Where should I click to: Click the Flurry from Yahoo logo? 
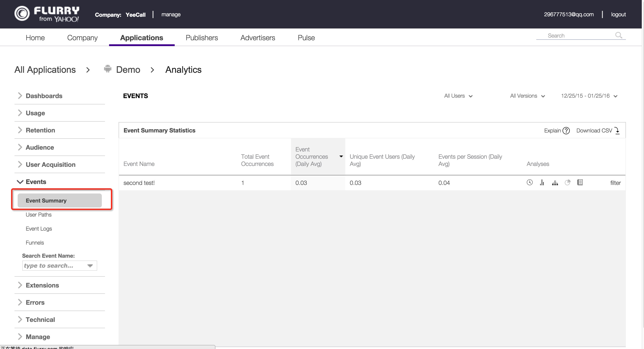[x=47, y=14]
